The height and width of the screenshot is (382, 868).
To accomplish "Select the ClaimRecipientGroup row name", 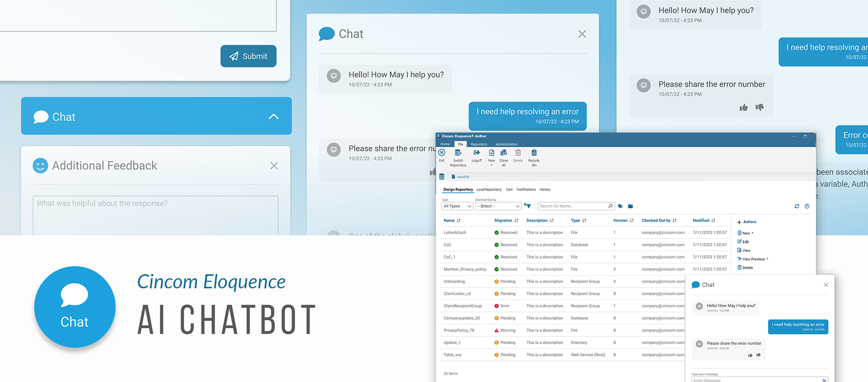I will click(462, 306).
